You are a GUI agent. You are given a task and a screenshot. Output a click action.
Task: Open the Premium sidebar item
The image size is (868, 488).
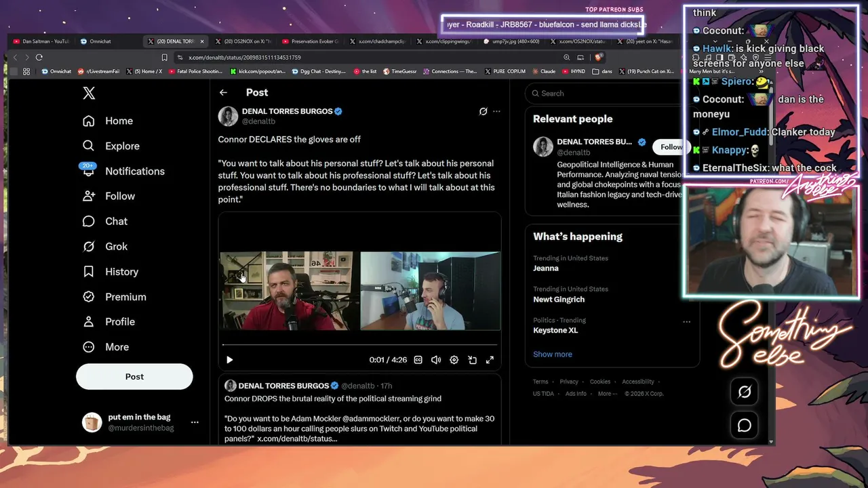114,296
